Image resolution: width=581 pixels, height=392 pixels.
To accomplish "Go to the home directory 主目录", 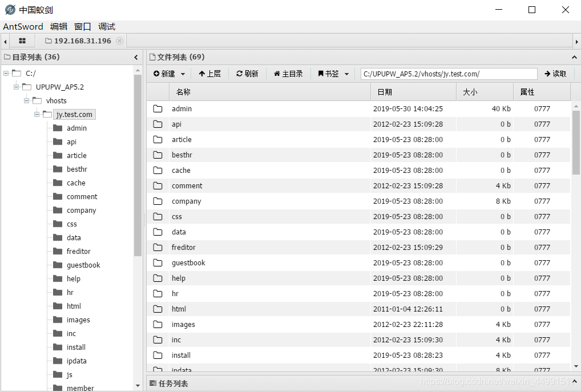I will click(x=288, y=74).
